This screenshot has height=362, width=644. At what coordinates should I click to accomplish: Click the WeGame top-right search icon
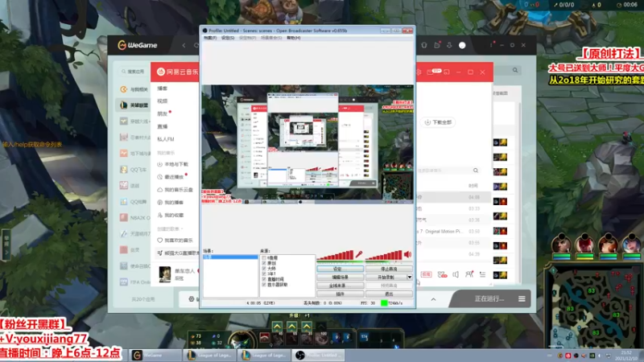[x=515, y=70]
